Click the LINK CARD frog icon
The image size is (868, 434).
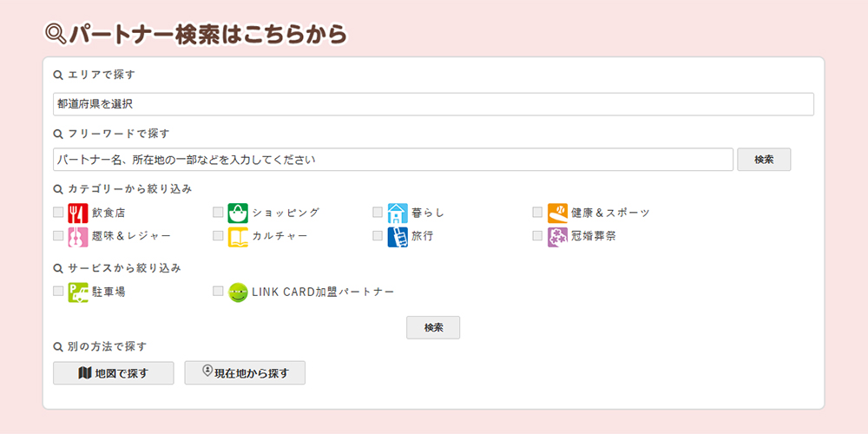tap(238, 292)
